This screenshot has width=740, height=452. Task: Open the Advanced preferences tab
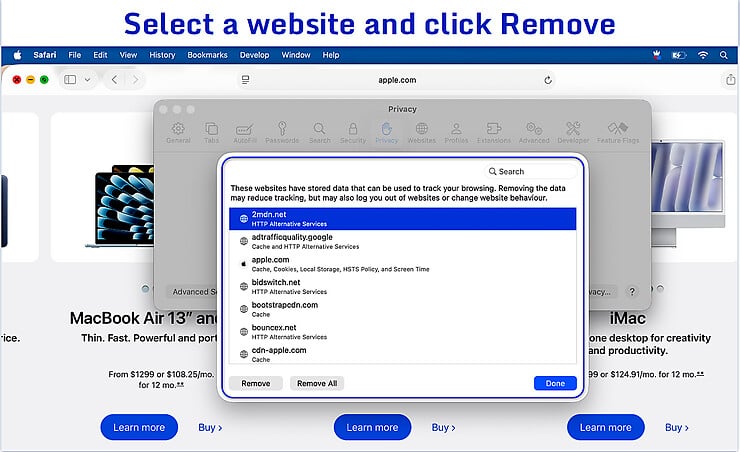[x=534, y=133]
